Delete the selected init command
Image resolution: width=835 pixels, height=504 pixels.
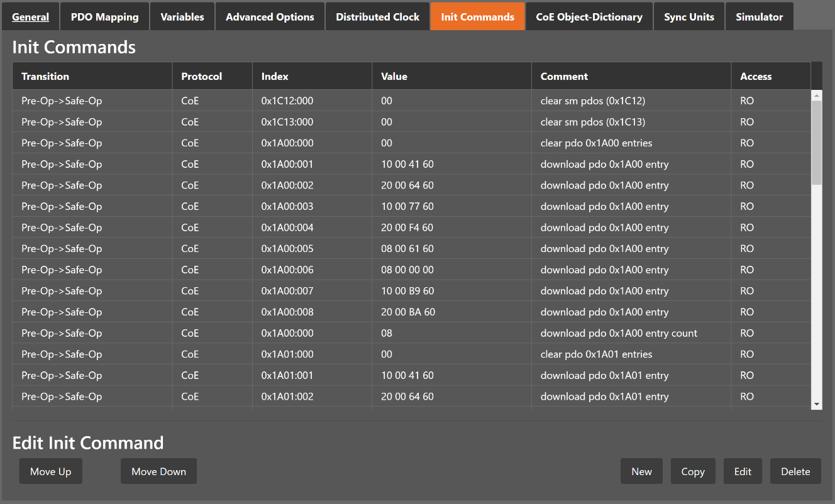point(795,471)
